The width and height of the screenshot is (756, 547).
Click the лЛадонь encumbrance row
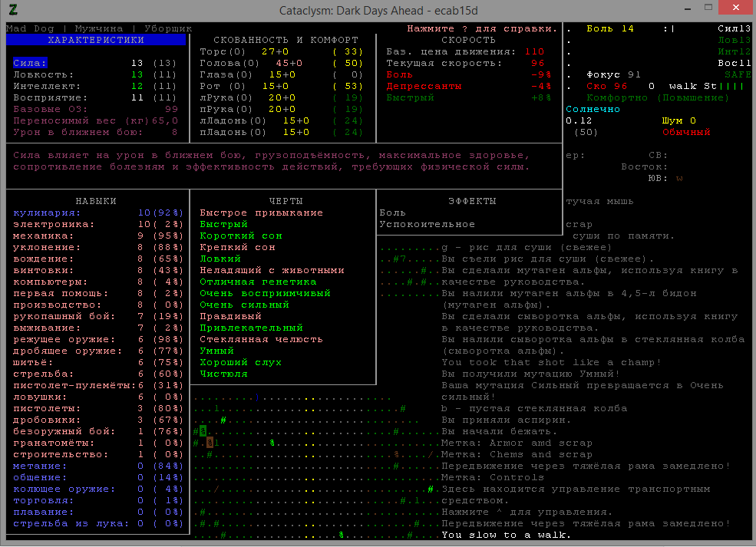pyautogui.click(x=282, y=121)
